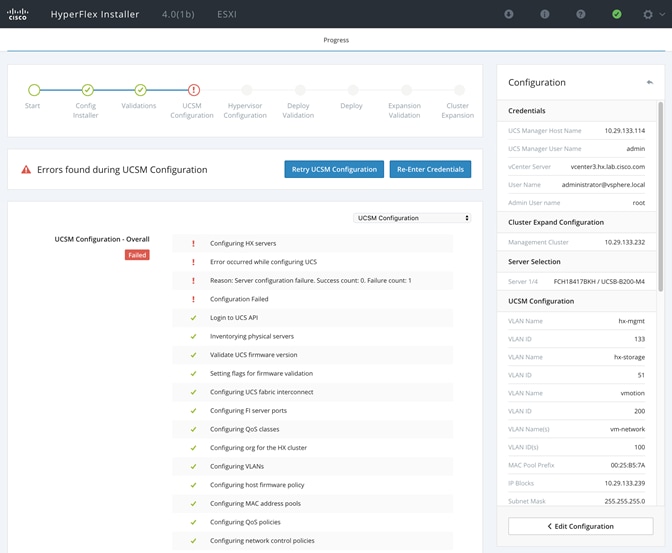Click the 4.0(1b) version label

tap(178, 14)
